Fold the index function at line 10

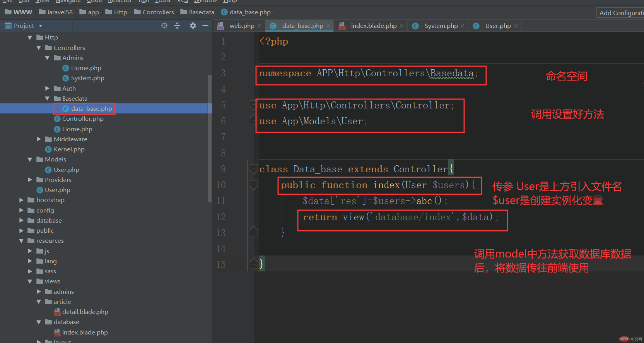tap(254, 185)
